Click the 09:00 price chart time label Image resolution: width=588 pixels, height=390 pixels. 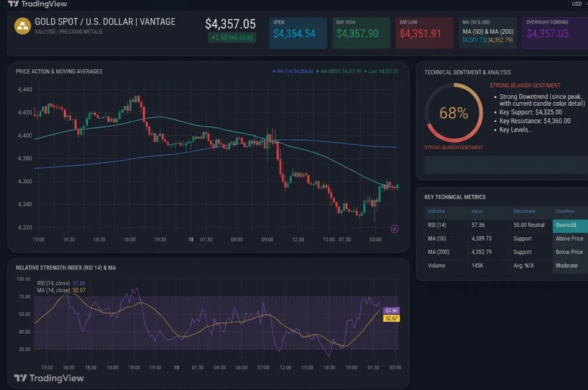pyautogui.click(x=268, y=240)
